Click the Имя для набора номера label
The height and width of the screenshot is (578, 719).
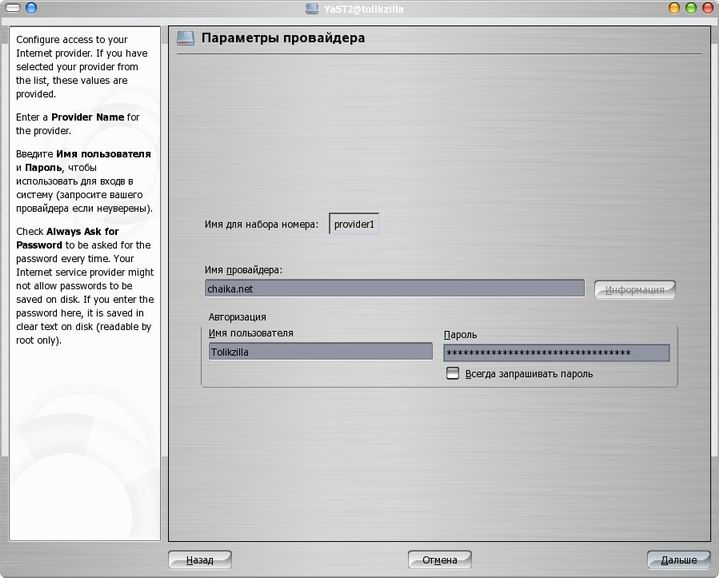(261, 224)
